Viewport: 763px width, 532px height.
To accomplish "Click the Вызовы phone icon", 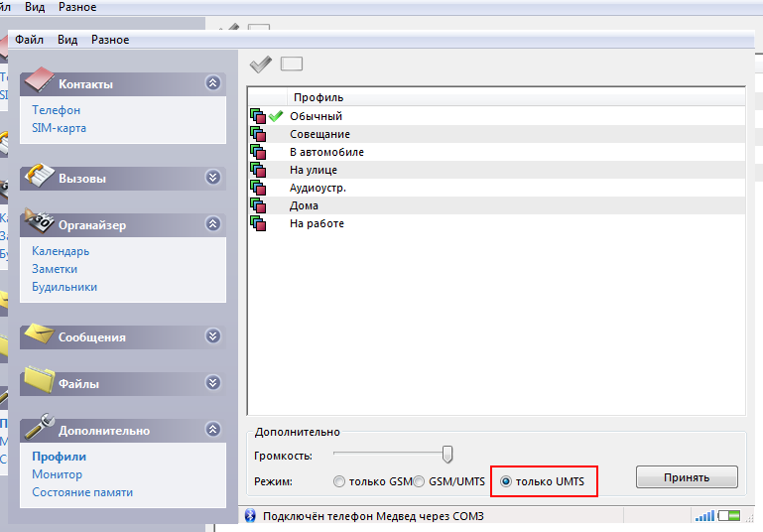I will (39, 176).
